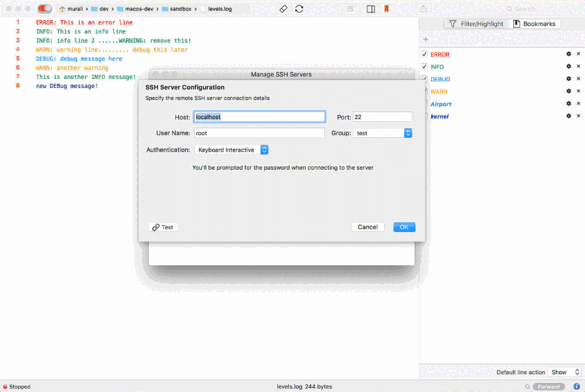Toggle the sidebar panel layout icon
Screen dimensions: 585x392
pos(371,9)
